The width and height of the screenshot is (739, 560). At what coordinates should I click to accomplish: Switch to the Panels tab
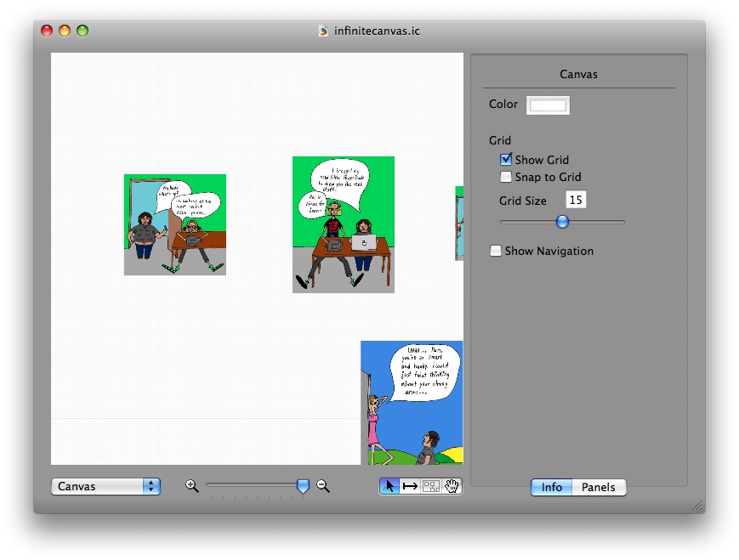coord(599,487)
